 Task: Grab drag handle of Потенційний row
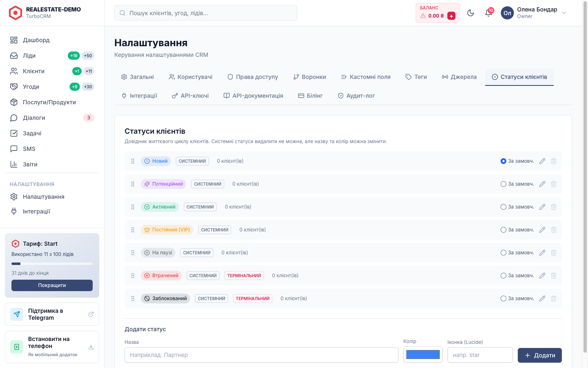point(133,184)
